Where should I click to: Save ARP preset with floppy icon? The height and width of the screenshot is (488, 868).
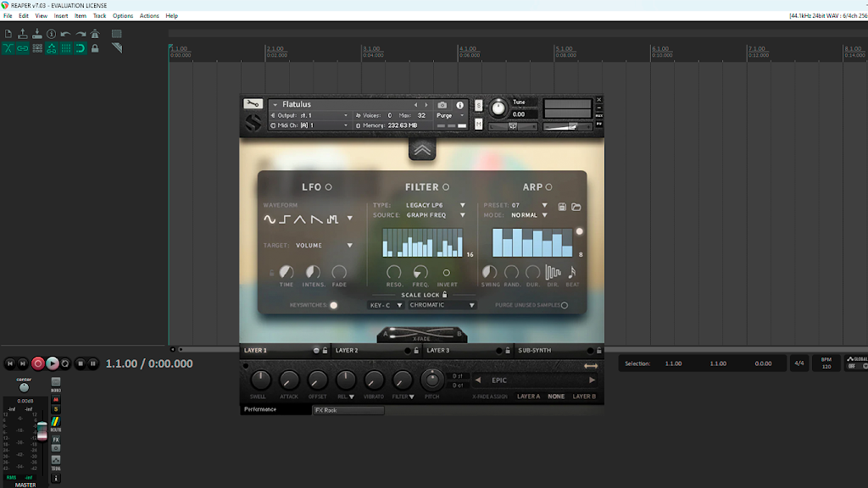click(x=562, y=207)
